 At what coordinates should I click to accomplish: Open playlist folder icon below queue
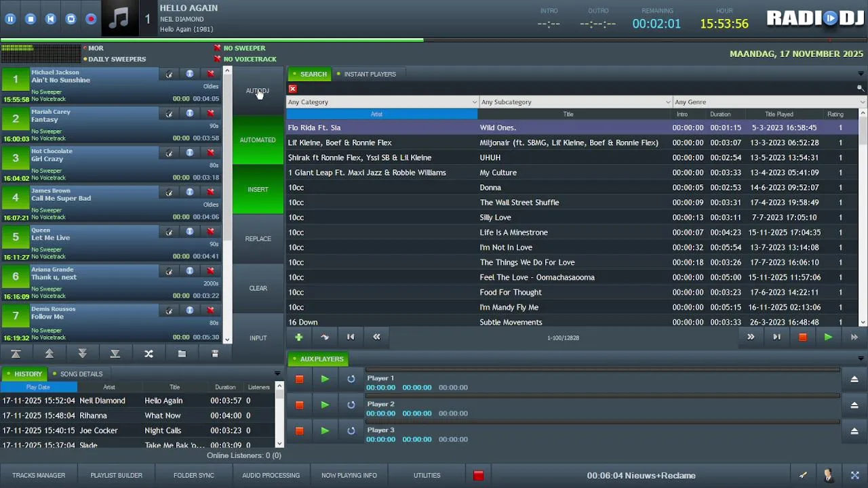pos(182,354)
